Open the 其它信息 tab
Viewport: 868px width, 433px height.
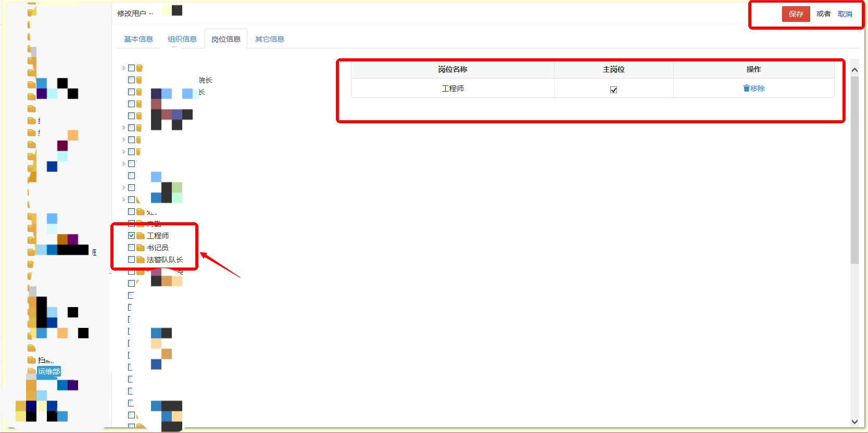(x=270, y=39)
